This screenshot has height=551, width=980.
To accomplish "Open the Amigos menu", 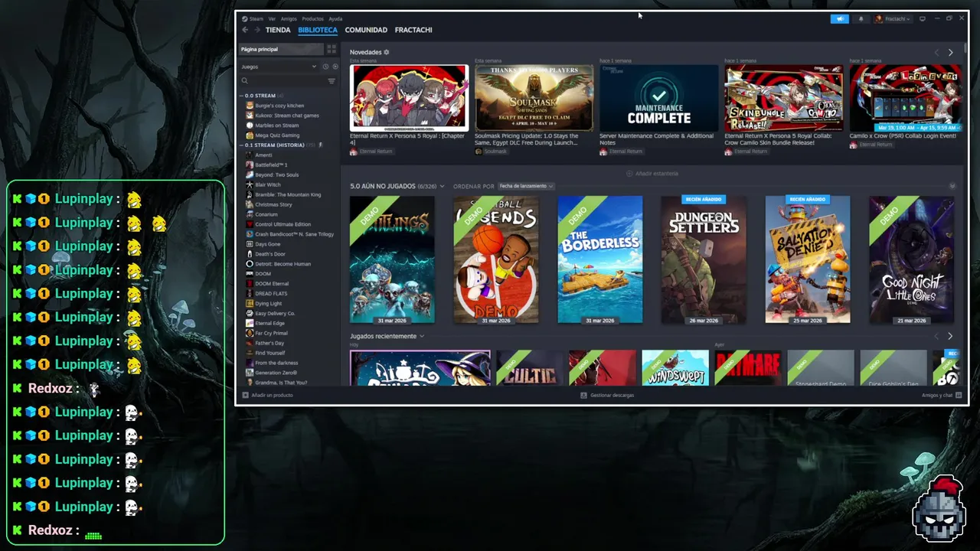I will [289, 18].
